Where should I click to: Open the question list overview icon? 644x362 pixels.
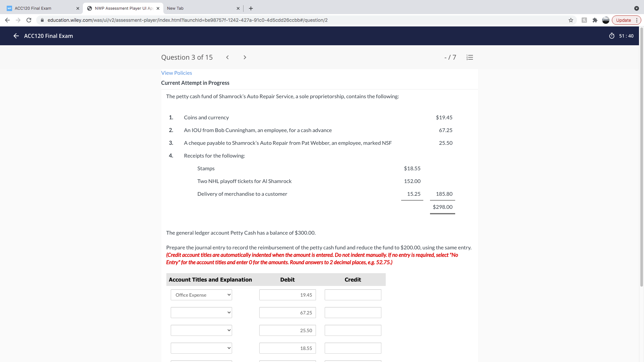coord(470,57)
